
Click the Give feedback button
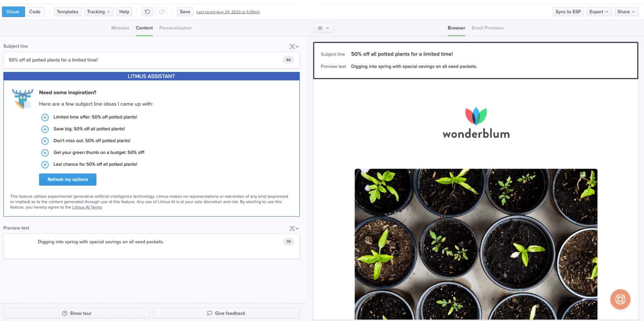(226, 313)
